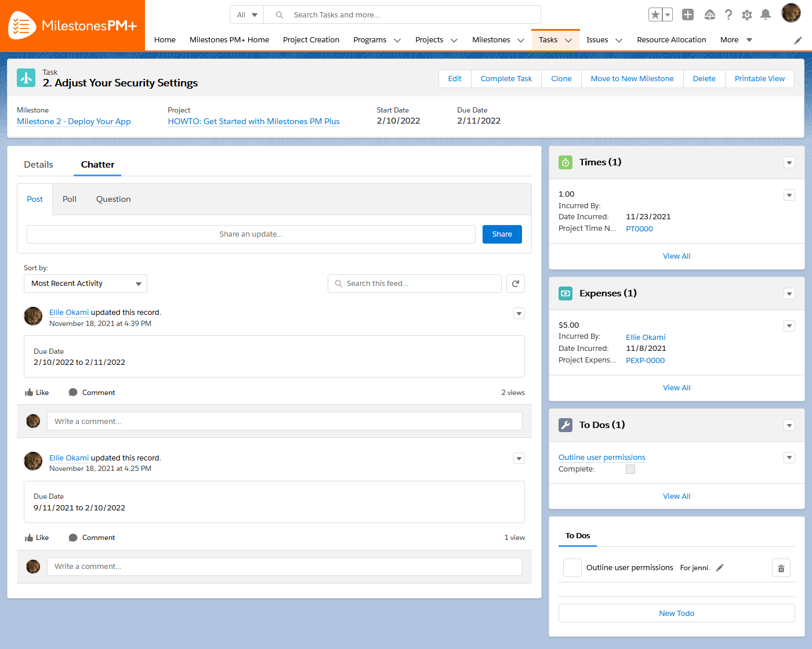812x649 pixels.
Task: Comment on the 4:25 PM record update
Action: [x=92, y=538]
